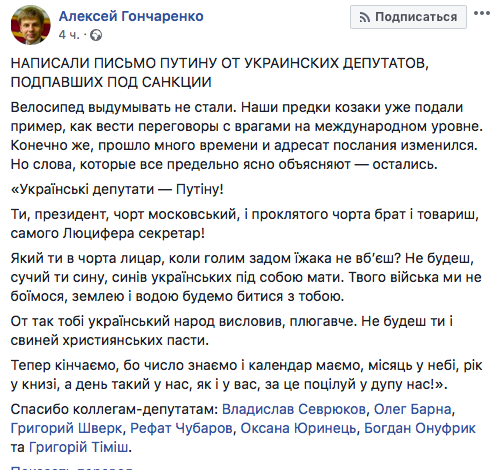Click the paragraph starting Тепер кінчаємо
The width and height of the screenshot is (498, 470).
click(246, 375)
